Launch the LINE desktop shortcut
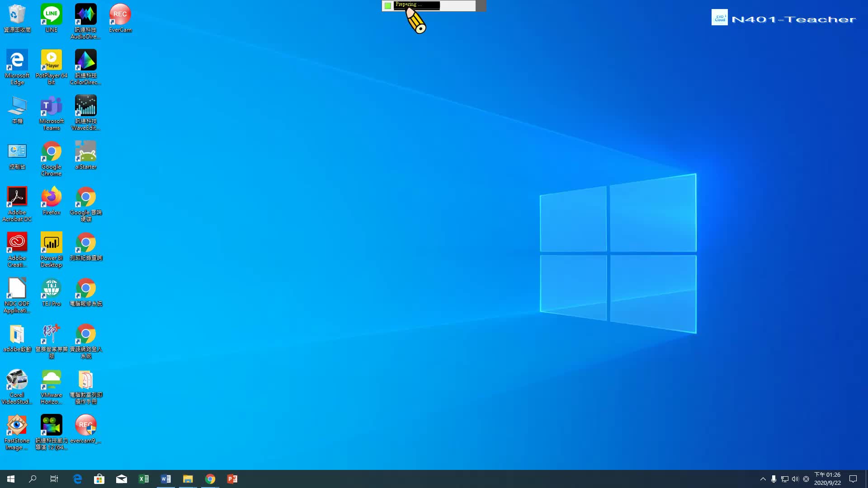This screenshot has height=488, width=868. point(51,18)
